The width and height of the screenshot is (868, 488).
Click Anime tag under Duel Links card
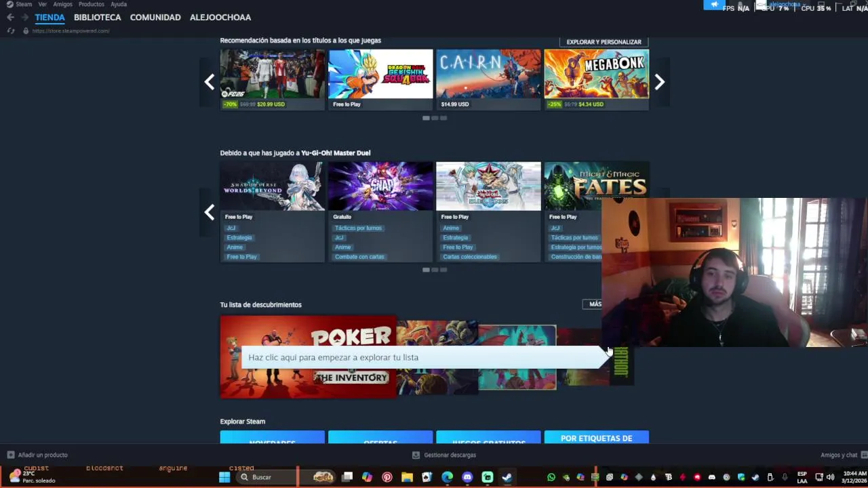pyautogui.click(x=451, y=228)
